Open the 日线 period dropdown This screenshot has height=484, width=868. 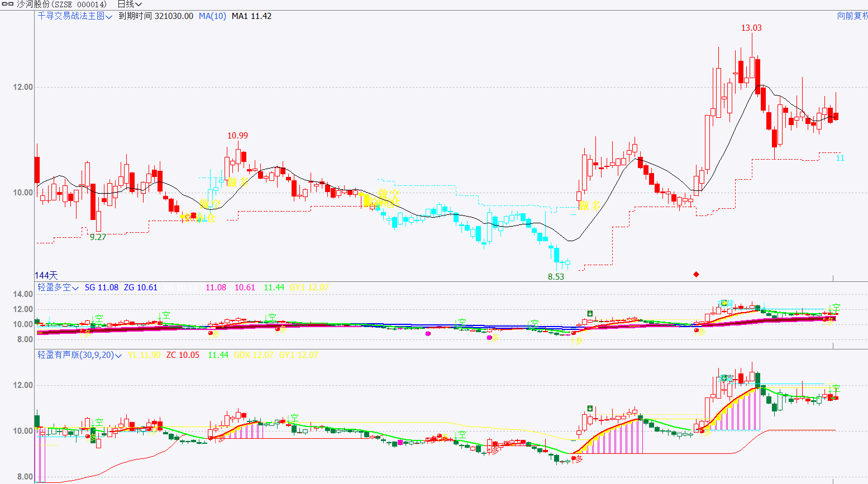(130, 4)
